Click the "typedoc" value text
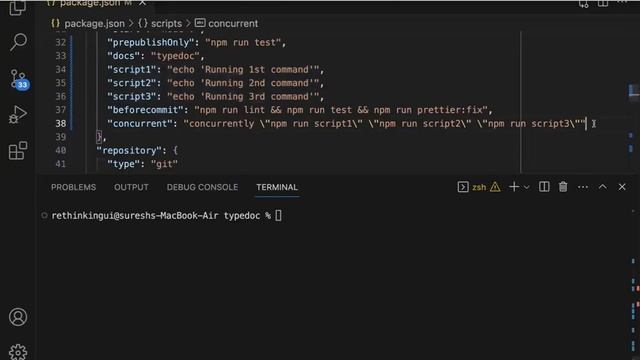 click(175, 56)
